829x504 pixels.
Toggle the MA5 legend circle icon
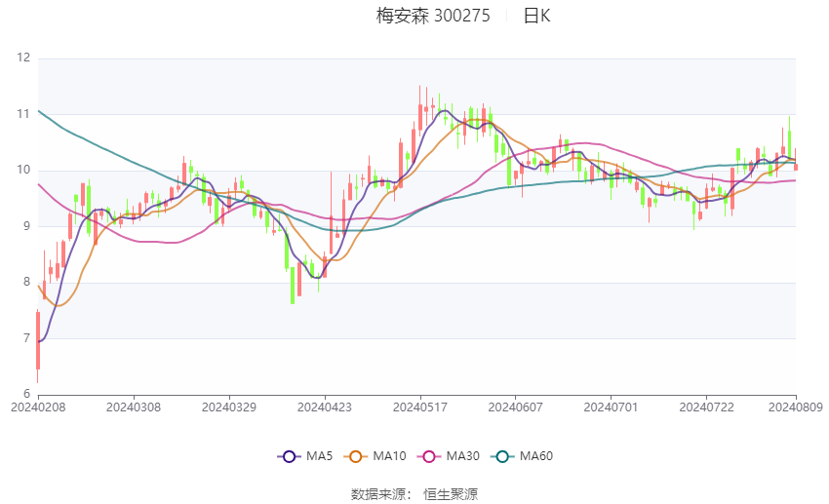[289, 456]
